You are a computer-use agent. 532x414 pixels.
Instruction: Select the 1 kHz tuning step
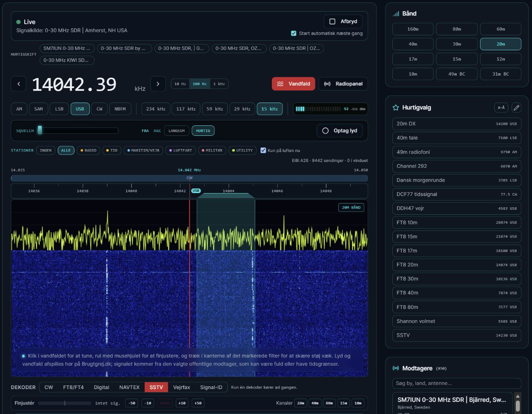[219, 84]
